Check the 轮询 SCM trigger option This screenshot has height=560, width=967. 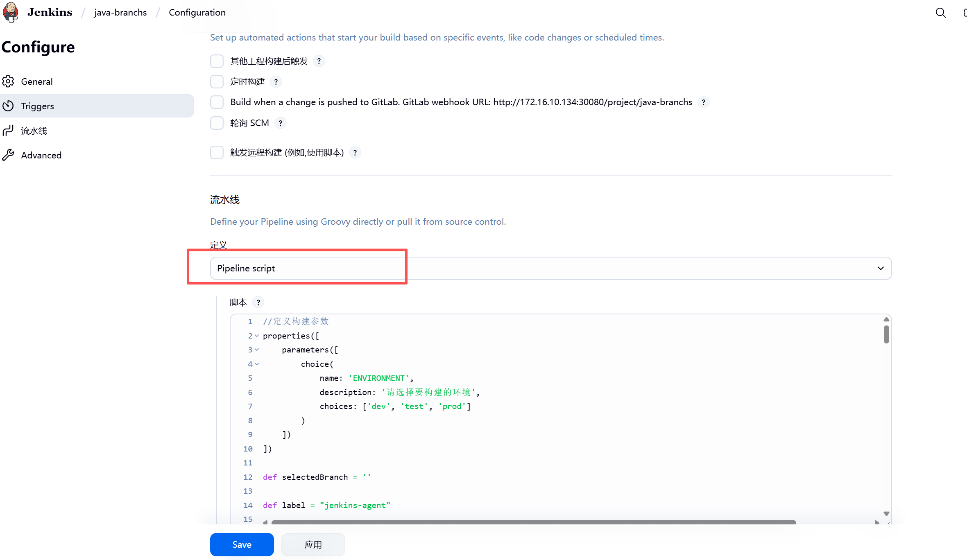(217, 123)
